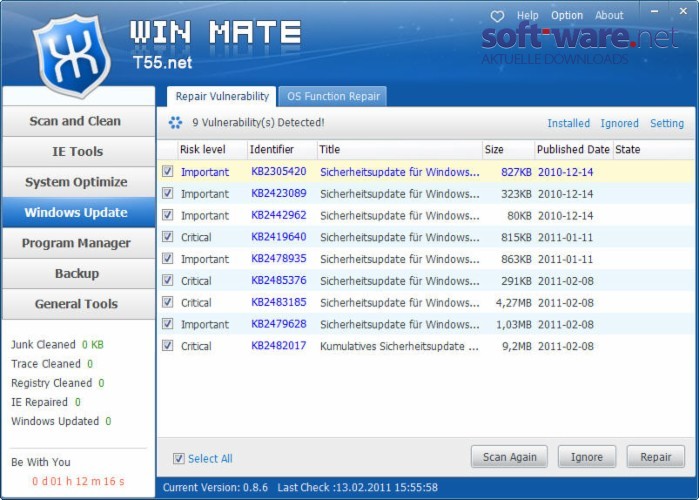Click the Repair button

point(655,457)
